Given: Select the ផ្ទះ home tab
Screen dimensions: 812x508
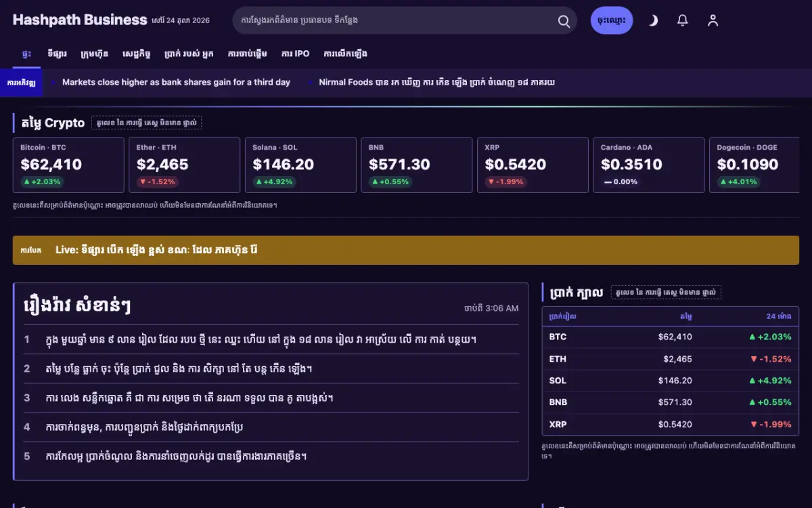Looking at the screenshot, I should tap(26, 54).
